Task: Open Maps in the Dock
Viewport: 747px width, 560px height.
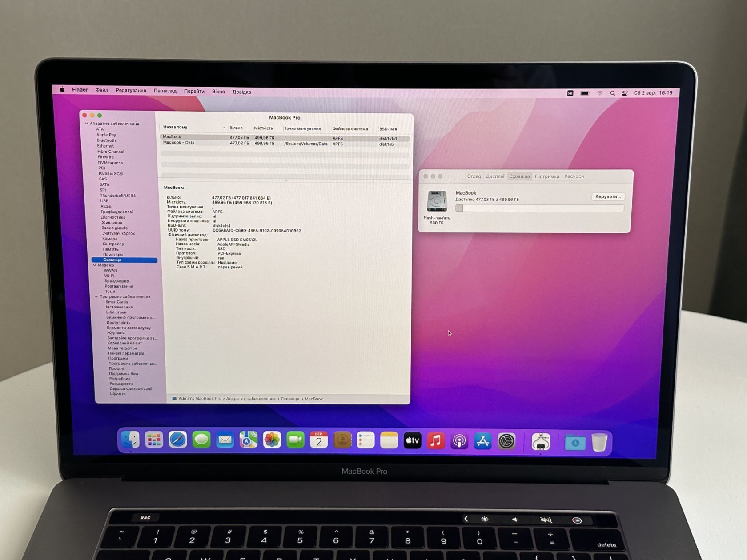Action: [248, 440]
